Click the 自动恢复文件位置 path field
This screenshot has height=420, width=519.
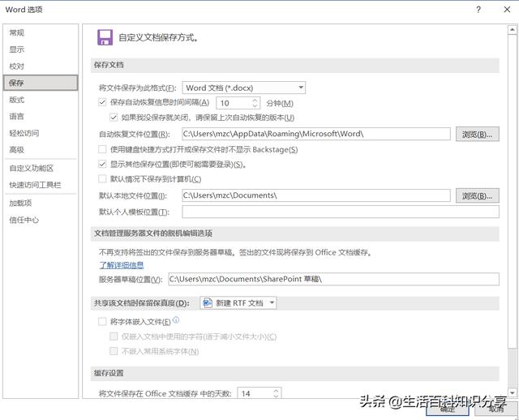click(316, 134)
